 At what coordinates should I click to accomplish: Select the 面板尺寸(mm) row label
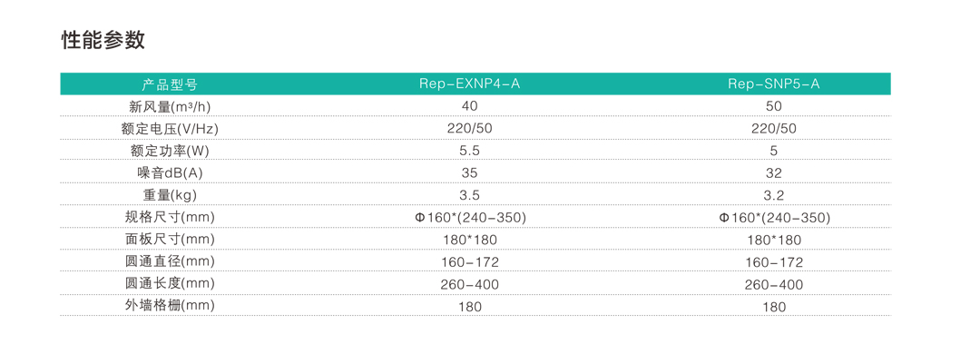coord(170,240)
